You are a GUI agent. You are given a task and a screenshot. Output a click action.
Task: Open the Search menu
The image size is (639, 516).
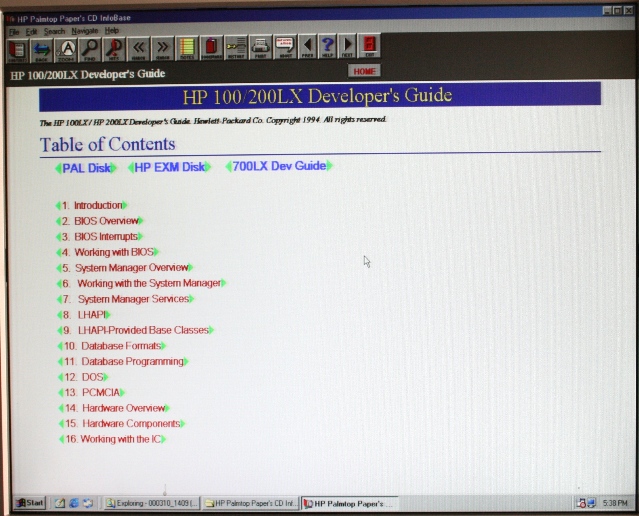(x=54, y=31)
